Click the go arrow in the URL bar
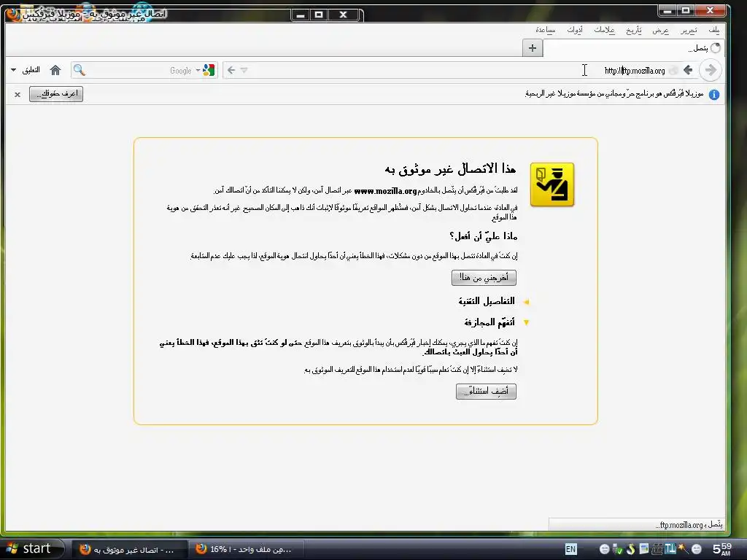 [x=231, y=70]
